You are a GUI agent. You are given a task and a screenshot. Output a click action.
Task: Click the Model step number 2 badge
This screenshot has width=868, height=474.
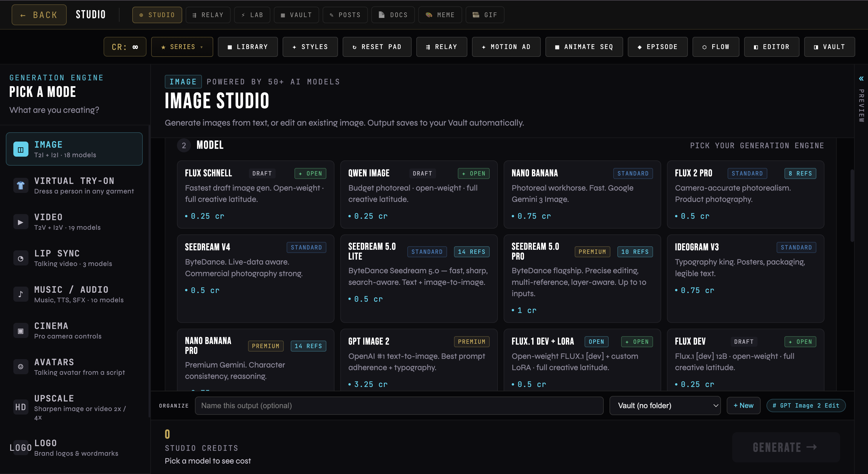(x=184, y=146)
